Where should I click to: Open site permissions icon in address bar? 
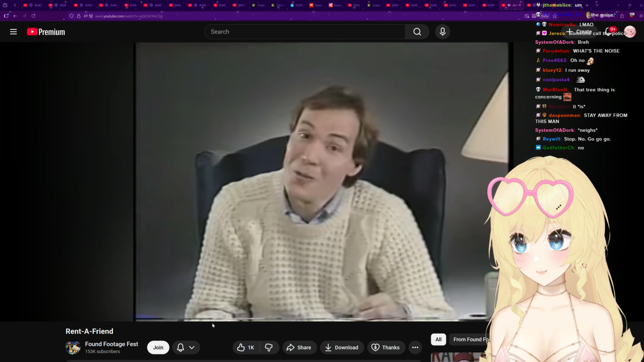(x=86, y=16)
